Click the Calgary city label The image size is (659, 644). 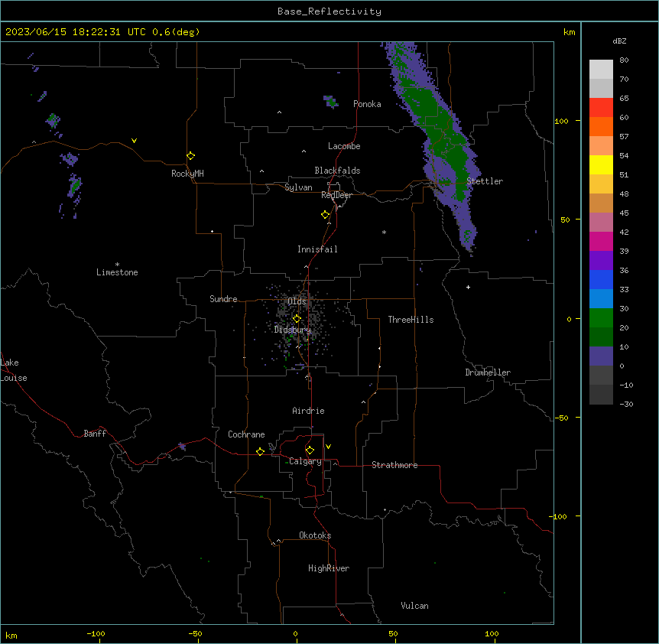tap(305, 461)
